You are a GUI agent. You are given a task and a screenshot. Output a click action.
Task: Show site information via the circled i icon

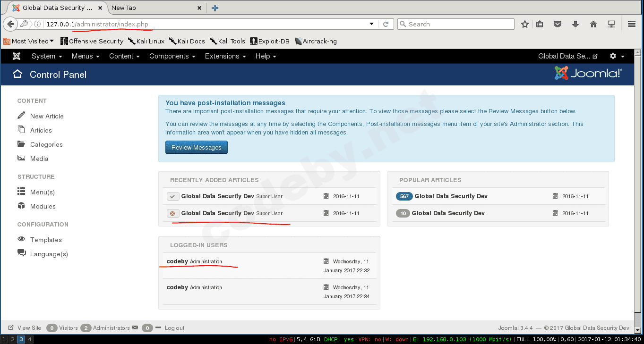(x=37, y=24)
